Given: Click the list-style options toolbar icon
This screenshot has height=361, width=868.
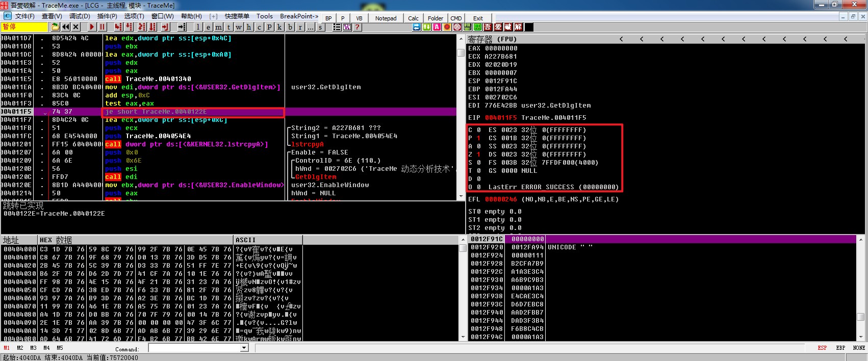Looking at the screenshot, I should (337, 27).
